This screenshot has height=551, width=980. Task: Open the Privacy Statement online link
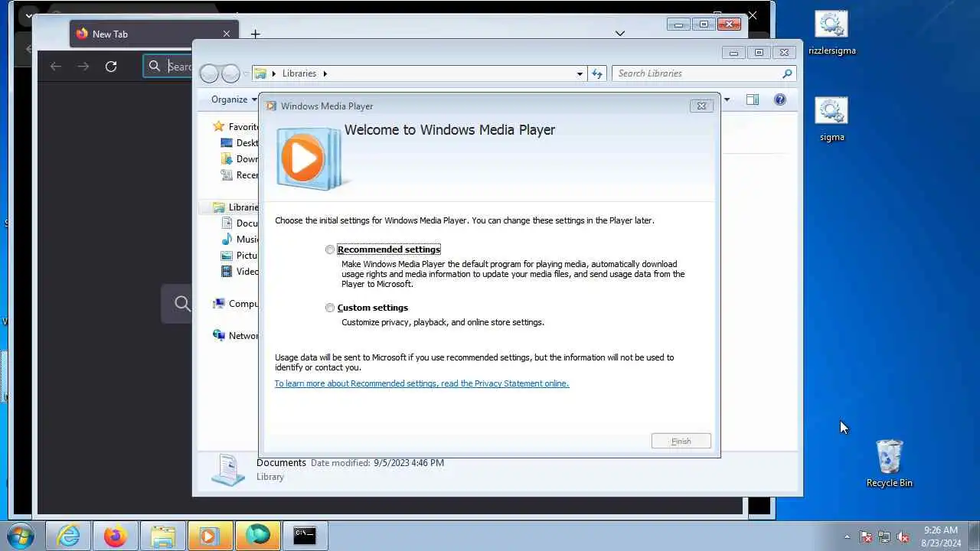click(421, 383)
